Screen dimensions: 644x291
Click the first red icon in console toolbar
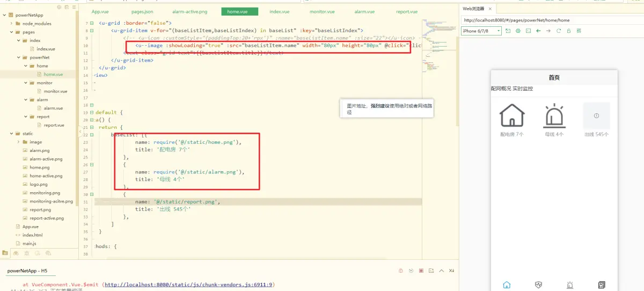[x=401, y=271]
